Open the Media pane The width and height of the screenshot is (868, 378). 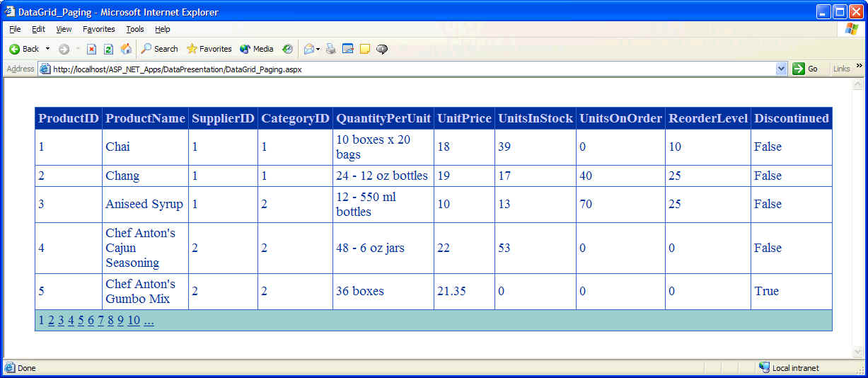tap(256, 49)
